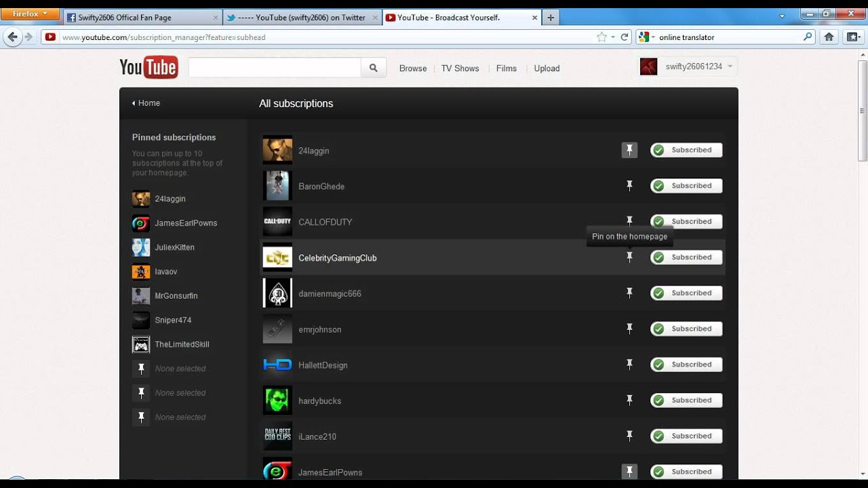Open 24laggin channel thumbnail in subscriptions list

(277, 150)
